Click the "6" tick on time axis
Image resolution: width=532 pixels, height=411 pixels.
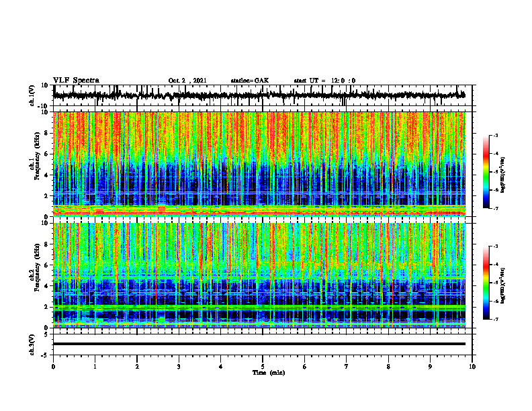(x=305, y=367)
